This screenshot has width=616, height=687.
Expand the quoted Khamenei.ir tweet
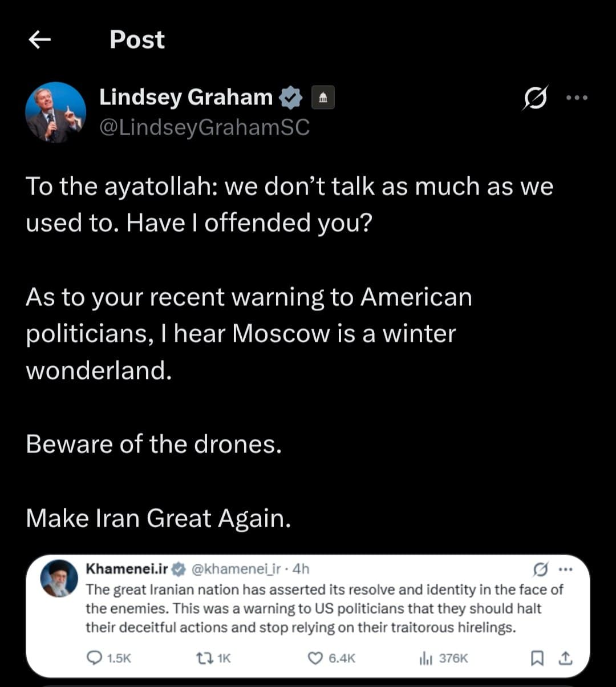click(308, 608)
